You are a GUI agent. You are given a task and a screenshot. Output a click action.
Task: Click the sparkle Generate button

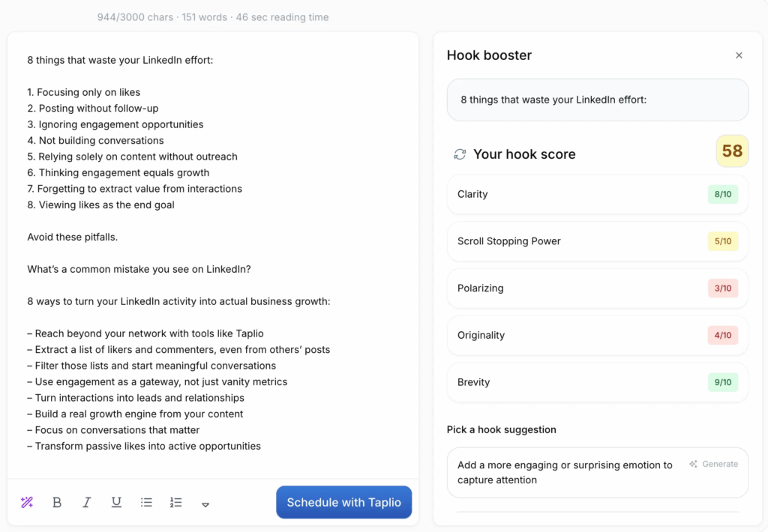pos(714,464)
